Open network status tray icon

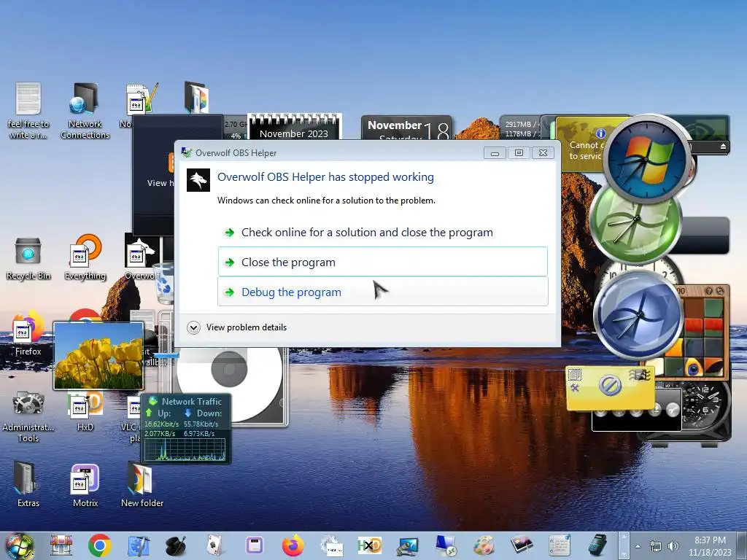(x=656, y=547)
